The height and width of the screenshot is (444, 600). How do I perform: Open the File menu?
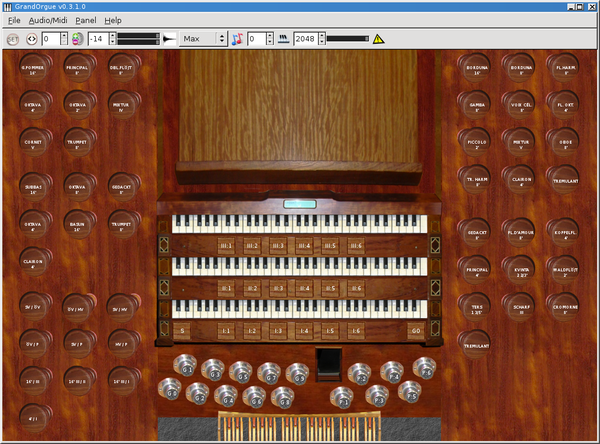point(14,21)
